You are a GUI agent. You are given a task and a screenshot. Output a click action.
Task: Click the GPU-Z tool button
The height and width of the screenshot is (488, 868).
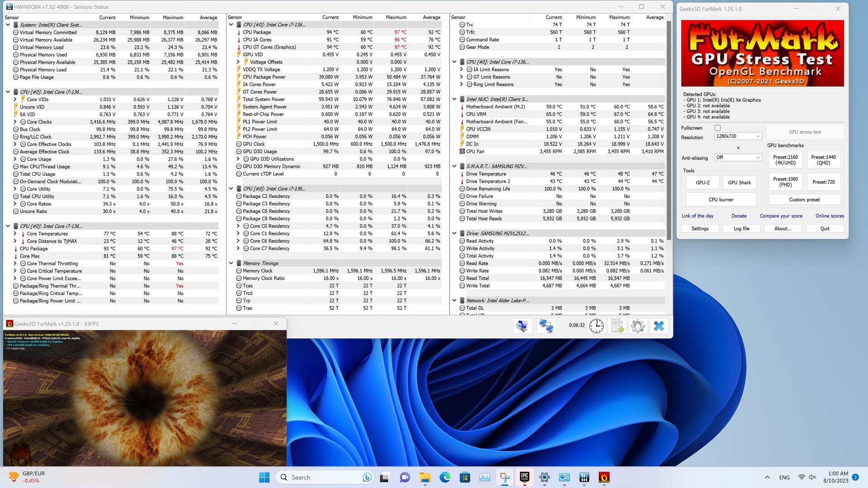click(703, 183)
